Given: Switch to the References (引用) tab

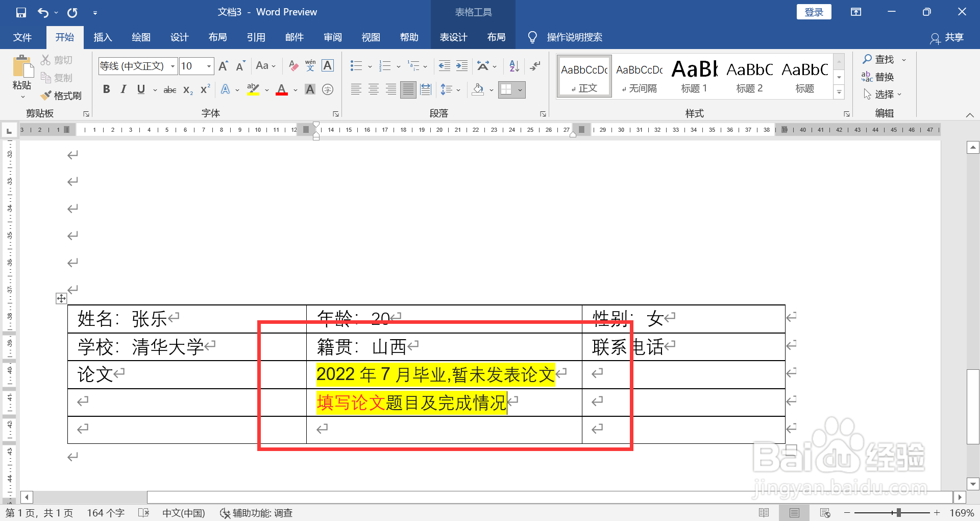Looking at the screenshot, I should [256, 37].
